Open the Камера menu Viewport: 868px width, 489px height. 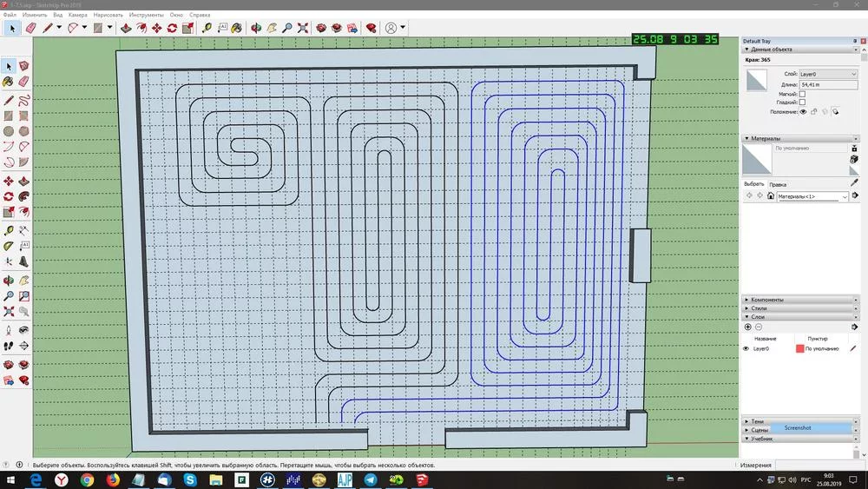[x=78, y=16]
